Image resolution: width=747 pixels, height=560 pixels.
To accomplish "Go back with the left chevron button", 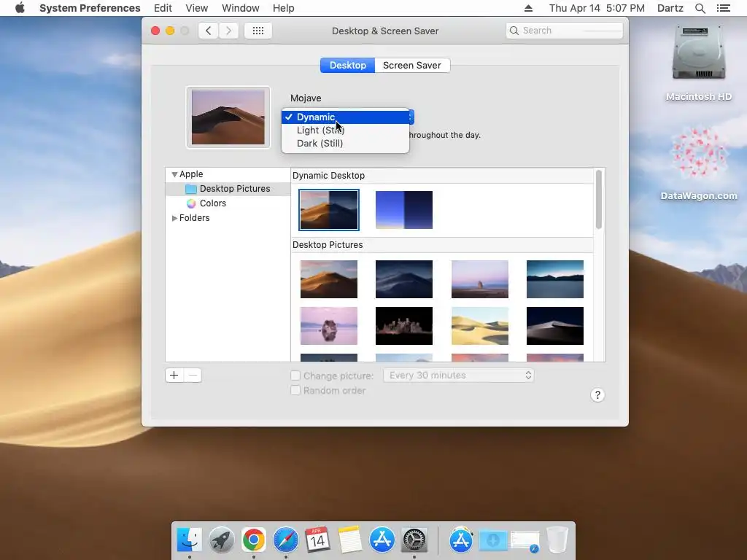I will coord(208,31).
